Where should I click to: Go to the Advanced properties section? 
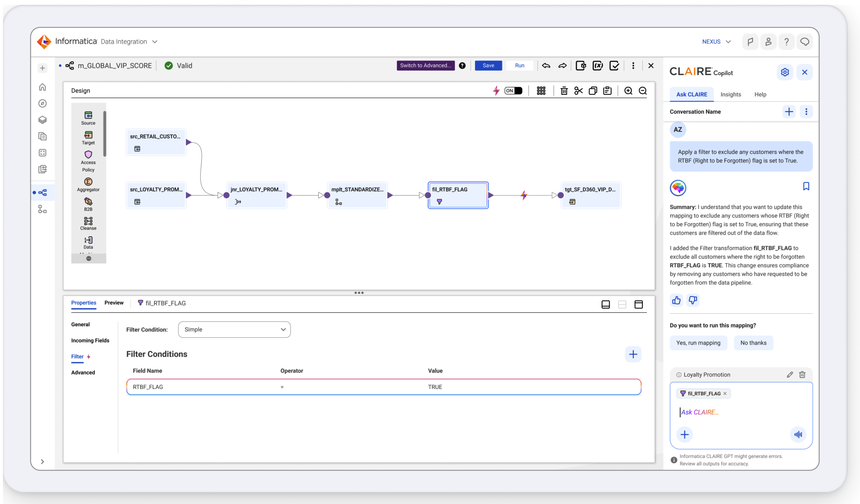point(83,372)
